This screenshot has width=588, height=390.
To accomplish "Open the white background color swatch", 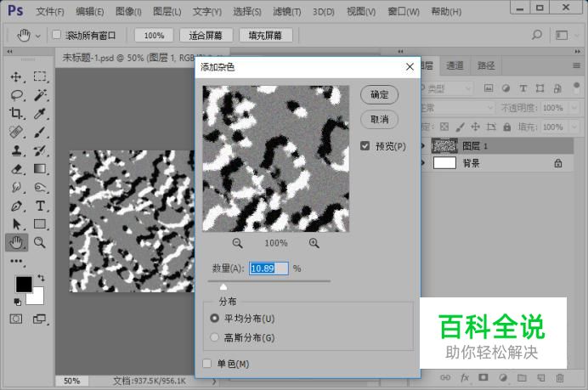I will (x=38, y=297).
